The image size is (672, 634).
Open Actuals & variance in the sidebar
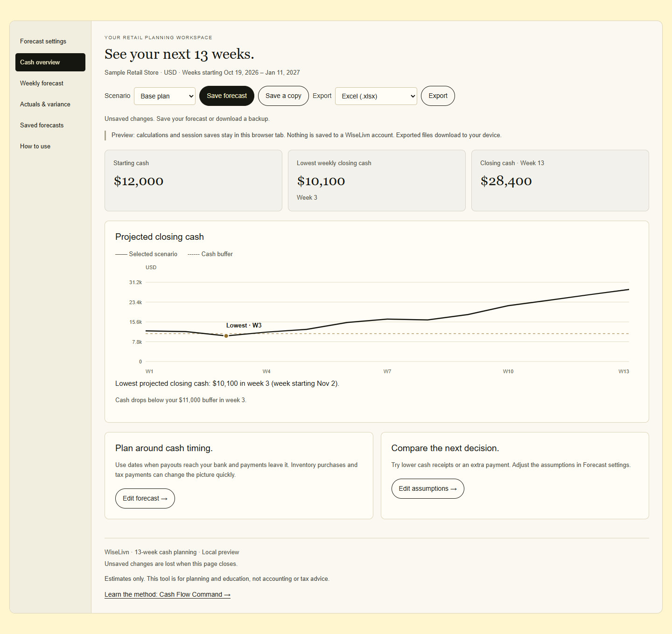click(50, 105)
